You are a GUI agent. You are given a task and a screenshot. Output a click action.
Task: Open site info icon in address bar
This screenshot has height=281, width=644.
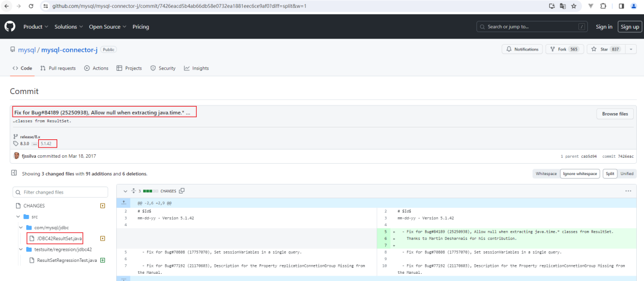click(x=45, y=6)
